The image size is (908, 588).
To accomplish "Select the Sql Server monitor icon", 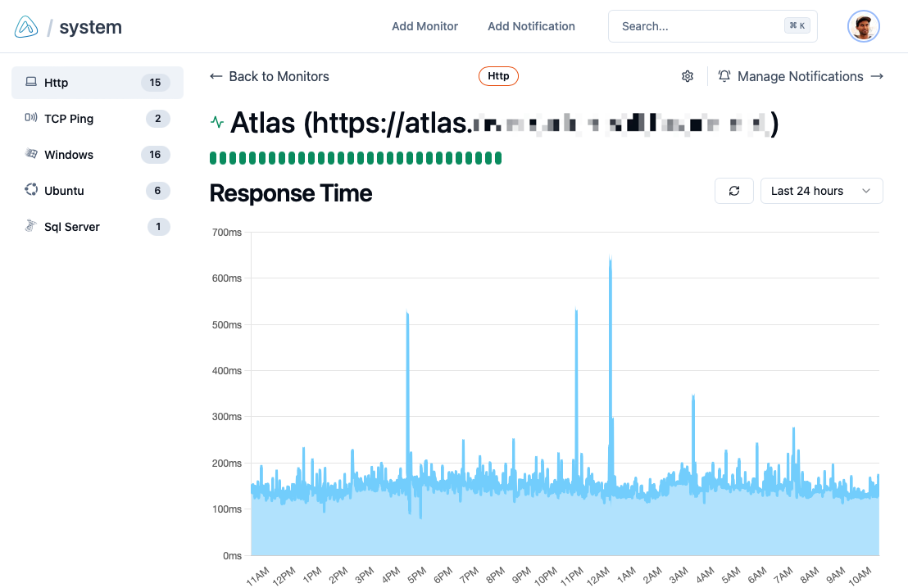I will [31, 226].
